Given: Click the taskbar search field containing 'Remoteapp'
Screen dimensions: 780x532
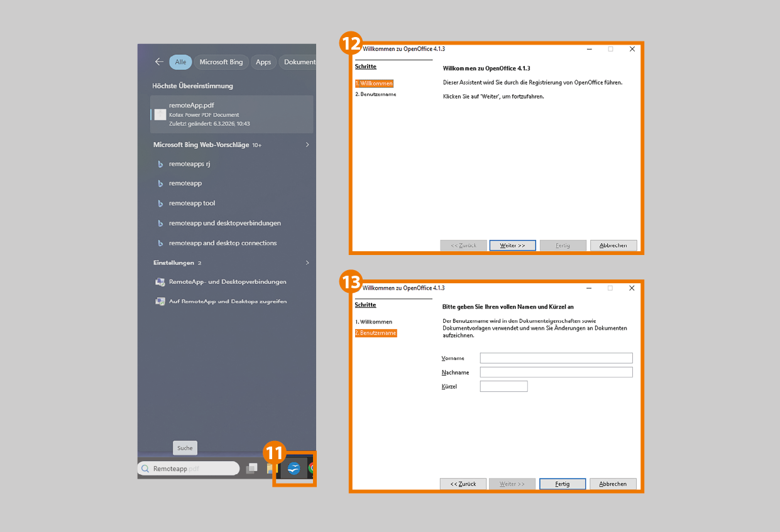Looking at the screenshot, I should [189, 469].
